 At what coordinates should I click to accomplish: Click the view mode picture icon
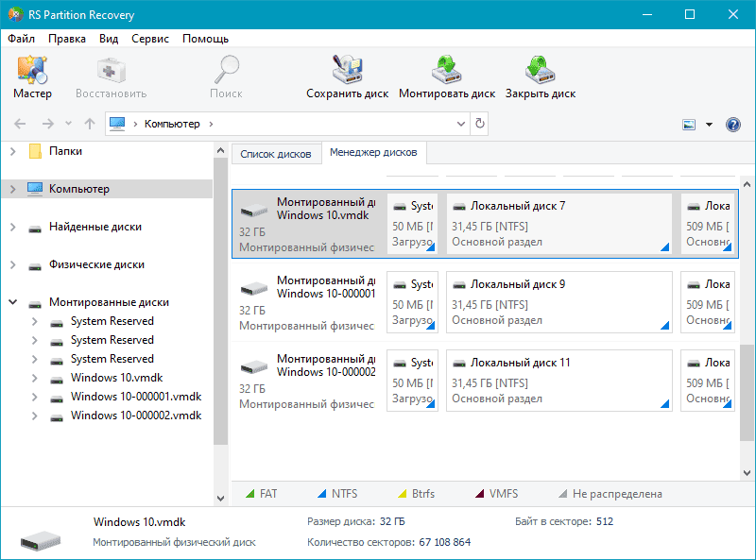pyautogui.click(x=689, y=125)
